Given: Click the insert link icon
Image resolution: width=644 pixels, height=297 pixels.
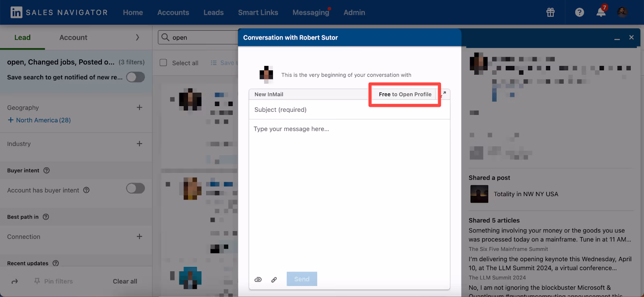Looking at the screenshot, I should (274, 279).
